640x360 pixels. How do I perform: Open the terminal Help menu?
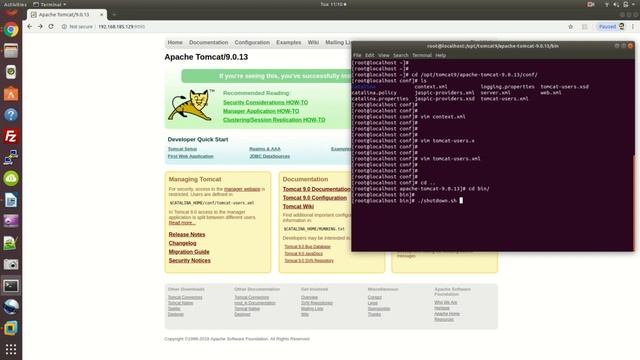tap(440, 55)
